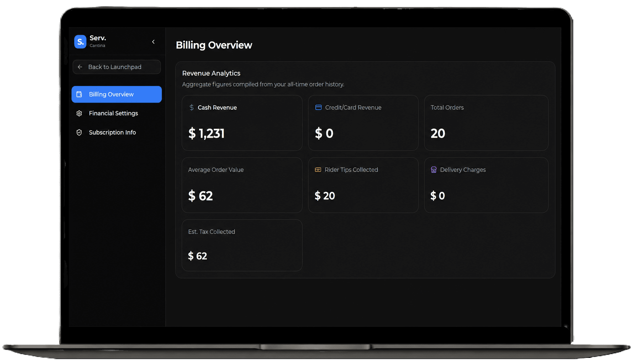Click the Credit/Card Revenue label
Viewport: 631px width, 364px height.
point(353,108)
